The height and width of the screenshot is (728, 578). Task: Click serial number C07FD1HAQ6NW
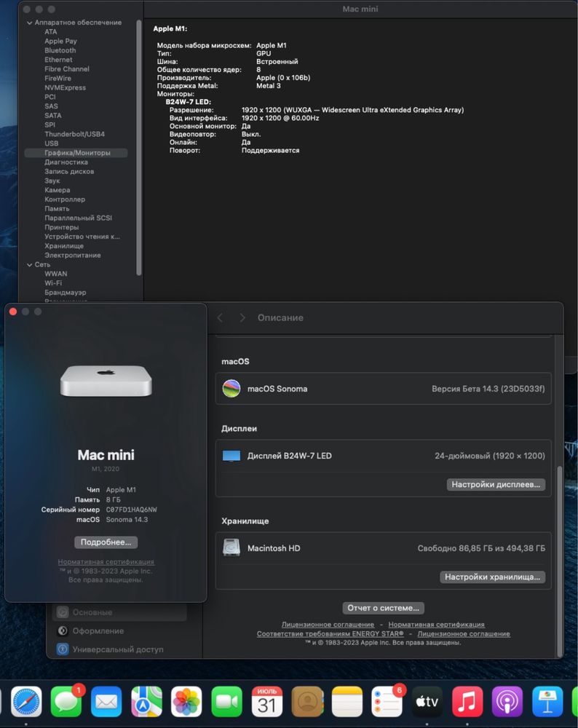coord(131,510)
